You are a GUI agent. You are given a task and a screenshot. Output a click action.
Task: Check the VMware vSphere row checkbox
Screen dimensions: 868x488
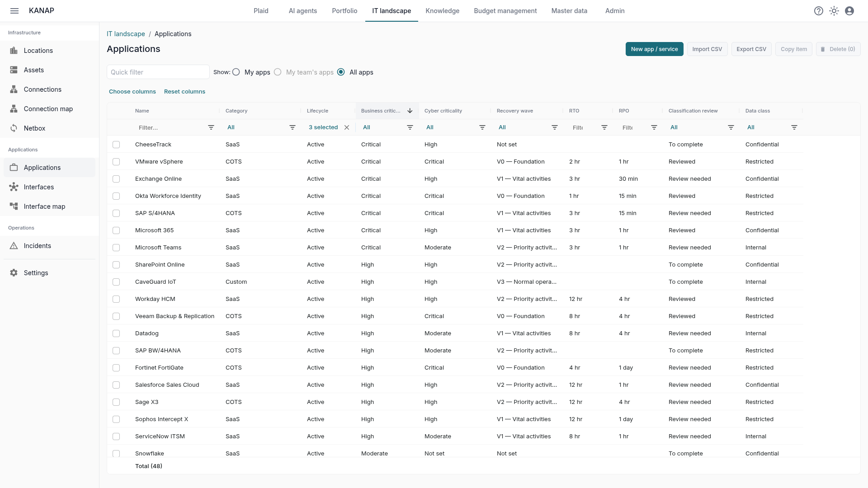pyautogui.click(x=116, y=162)
